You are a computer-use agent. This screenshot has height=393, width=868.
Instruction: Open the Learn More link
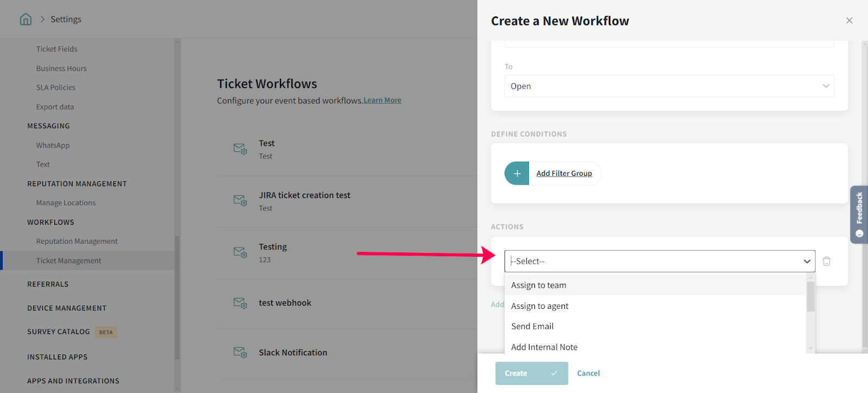[x=382, y=100]
